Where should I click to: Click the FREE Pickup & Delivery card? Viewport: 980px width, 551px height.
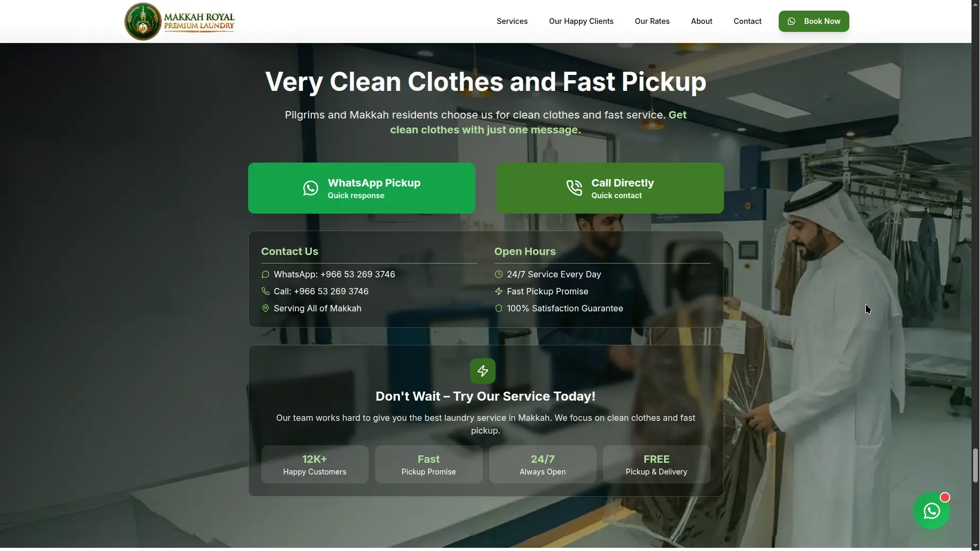coord(657,464)
